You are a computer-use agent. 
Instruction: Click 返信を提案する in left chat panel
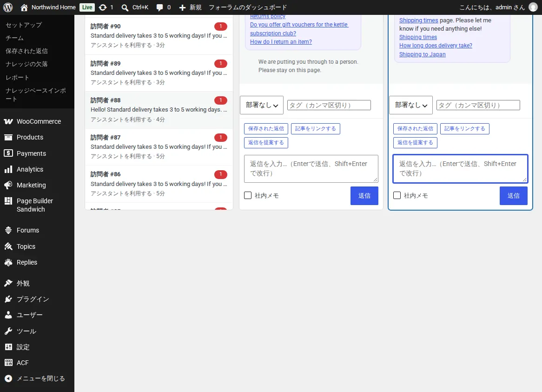point(266,142)
